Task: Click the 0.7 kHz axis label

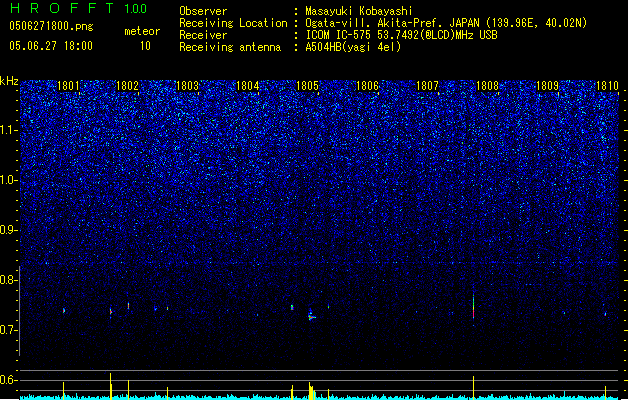Action: (x=9, y=330)
